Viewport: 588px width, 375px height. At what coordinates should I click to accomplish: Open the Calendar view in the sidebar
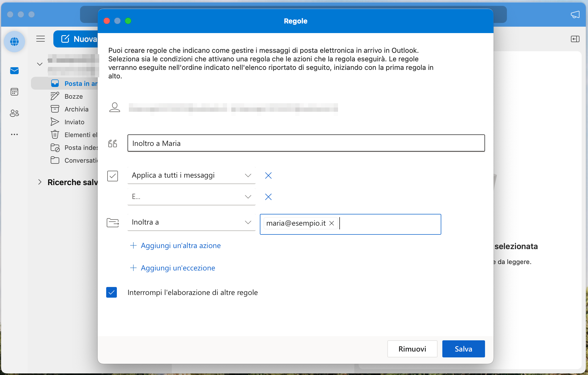click(x=14, y=92)
